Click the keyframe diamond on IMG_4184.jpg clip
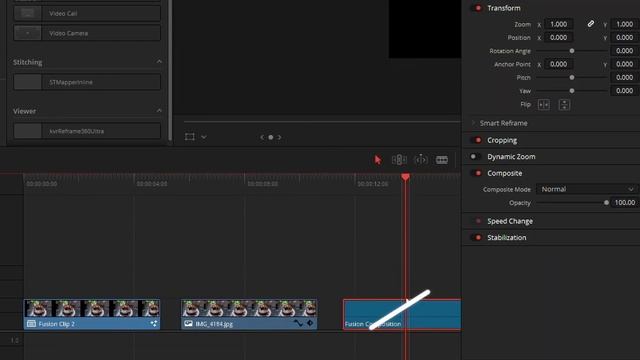The height and width of the screenshot is (360, 640). (x=310, y=323)
